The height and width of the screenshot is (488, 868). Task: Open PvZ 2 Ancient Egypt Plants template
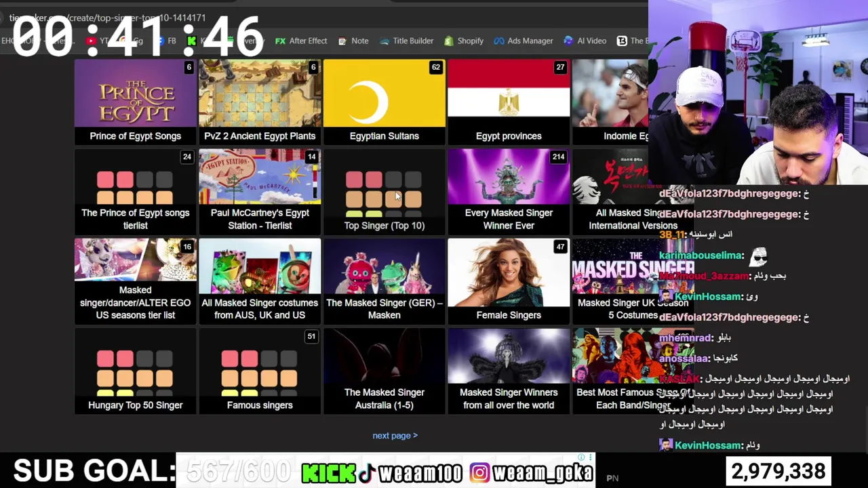[x=260, y=102]
